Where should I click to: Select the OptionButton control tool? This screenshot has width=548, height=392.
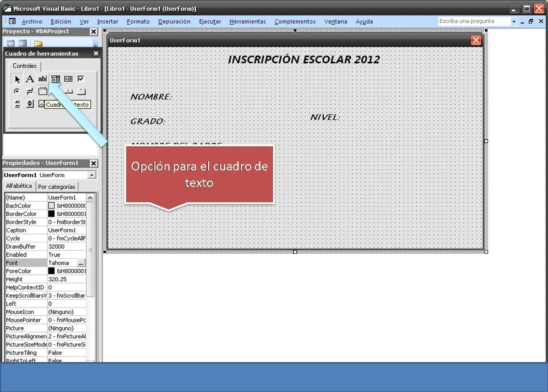(17, 91)
